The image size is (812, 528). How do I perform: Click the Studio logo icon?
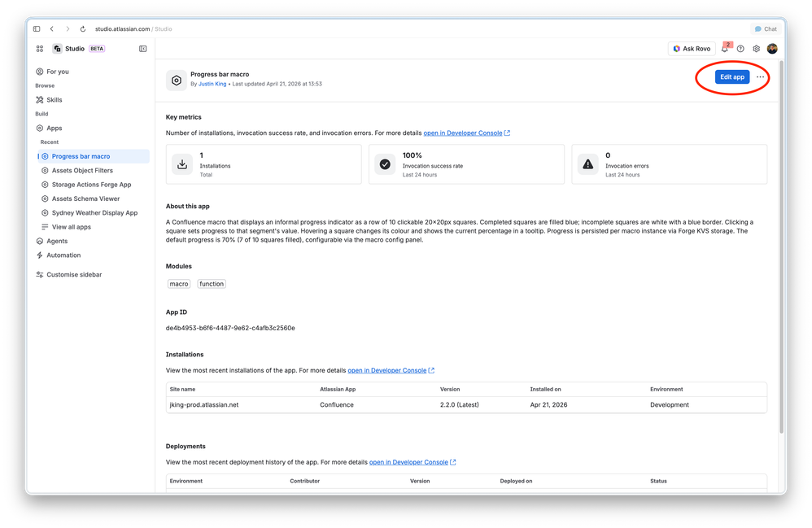point(58,49)
